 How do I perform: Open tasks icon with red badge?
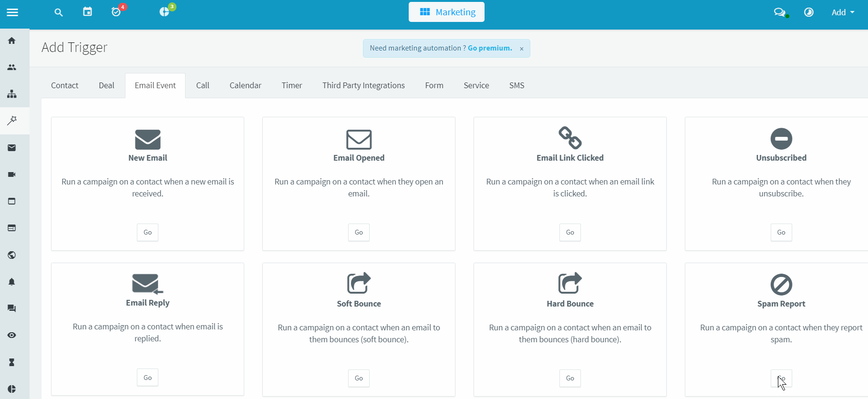pos(116,12)
